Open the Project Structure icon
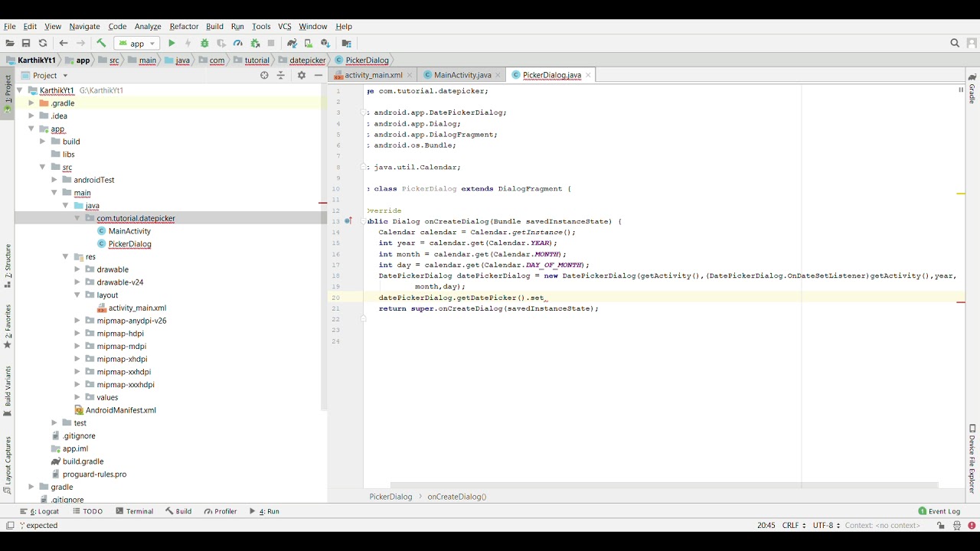Image resolution: width=980 pixels, height=551 pixels. click(x=346, y=44)
